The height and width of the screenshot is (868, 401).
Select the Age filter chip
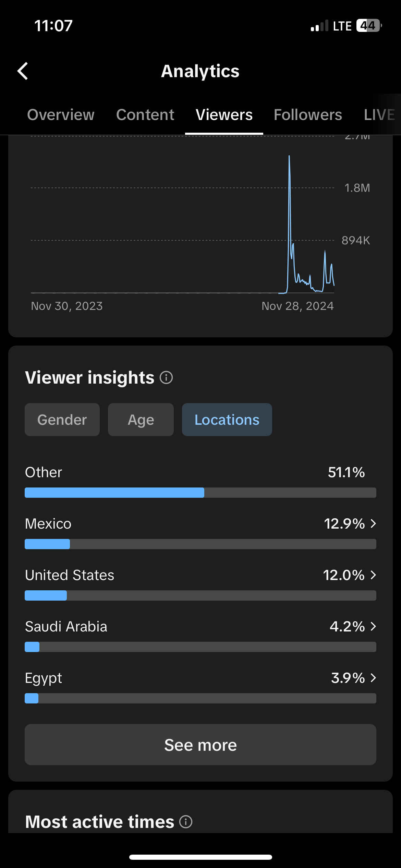click(x=141, y=420)
